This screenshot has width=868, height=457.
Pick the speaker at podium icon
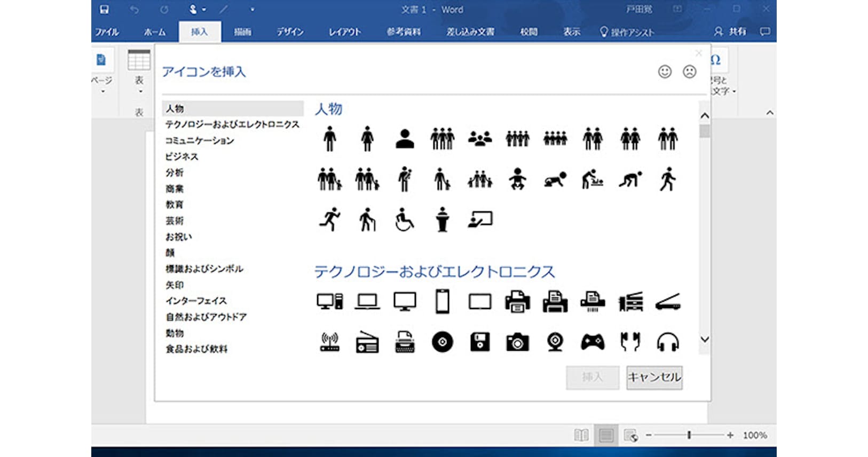click(442, 219)
